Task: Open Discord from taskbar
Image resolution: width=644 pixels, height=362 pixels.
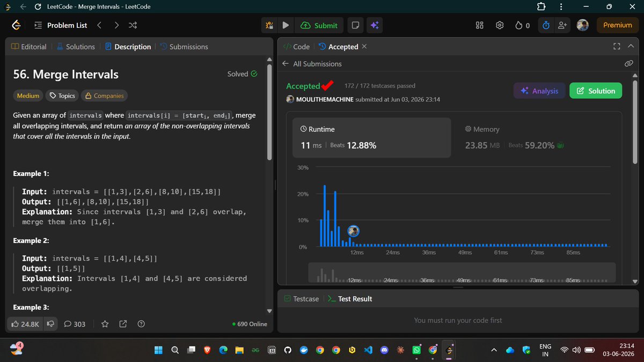Action: click(384, 350)
